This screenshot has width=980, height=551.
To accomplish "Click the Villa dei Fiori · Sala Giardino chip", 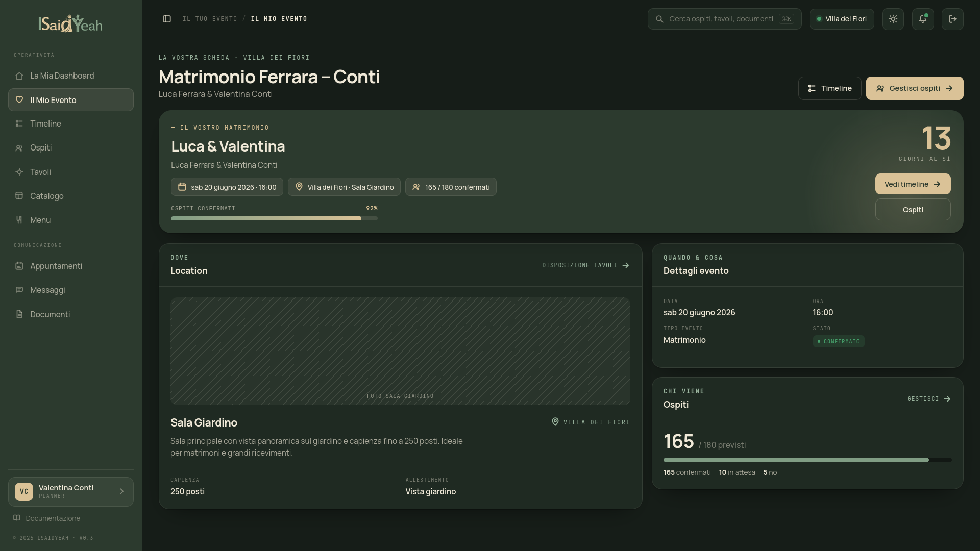I will (x=344, y=187).
